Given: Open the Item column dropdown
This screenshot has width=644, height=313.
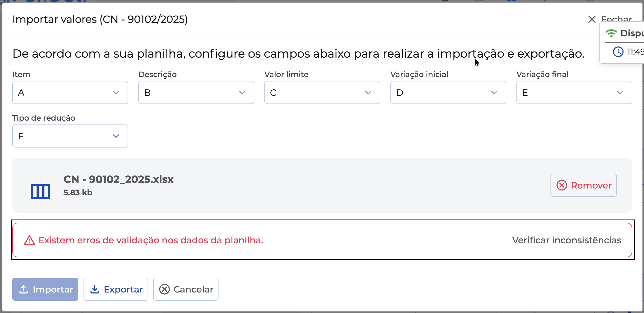Looking at the screenshot, I should point(70,92).
